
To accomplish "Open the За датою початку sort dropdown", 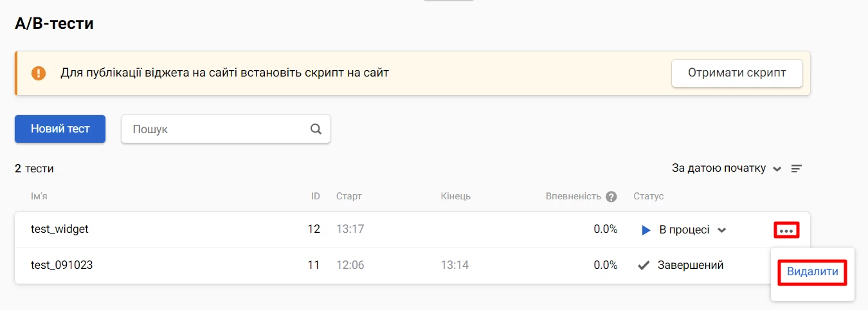I will pos(727,169).
